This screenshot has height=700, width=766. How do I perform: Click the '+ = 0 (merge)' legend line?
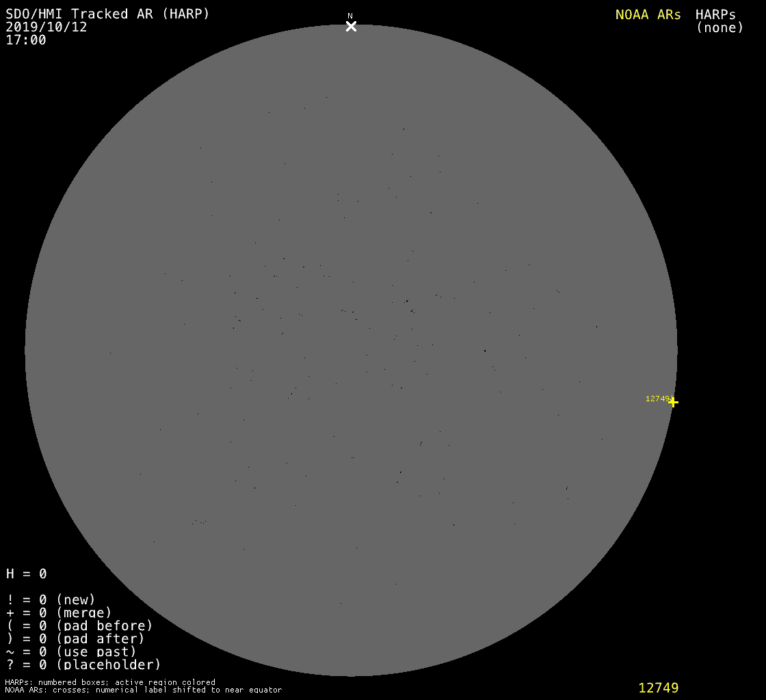click(59, 612)
